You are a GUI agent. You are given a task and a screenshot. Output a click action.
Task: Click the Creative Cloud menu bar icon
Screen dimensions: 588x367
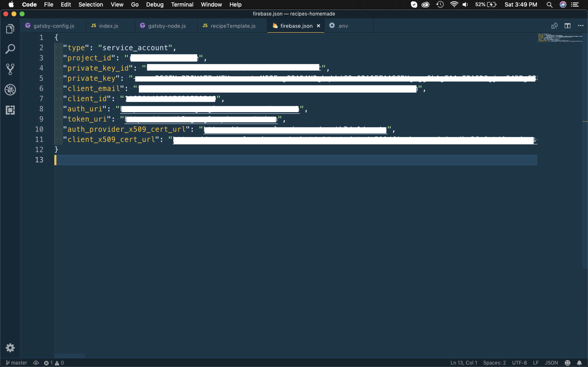(425, 4)
